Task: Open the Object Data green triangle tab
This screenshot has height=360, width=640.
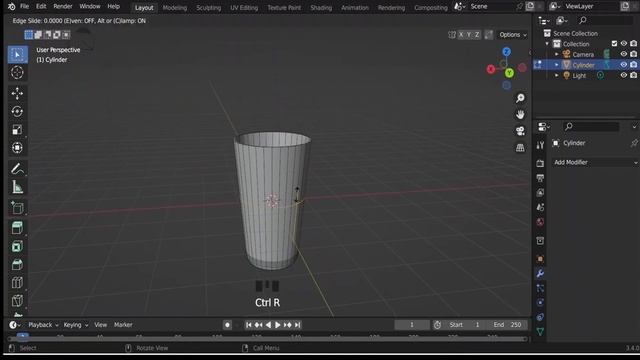Action: (x=540, y=332)
